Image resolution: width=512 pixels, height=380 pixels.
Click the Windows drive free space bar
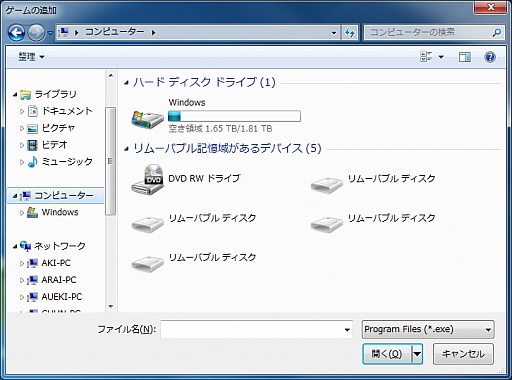pyautogui.click(x=234, y=116)
